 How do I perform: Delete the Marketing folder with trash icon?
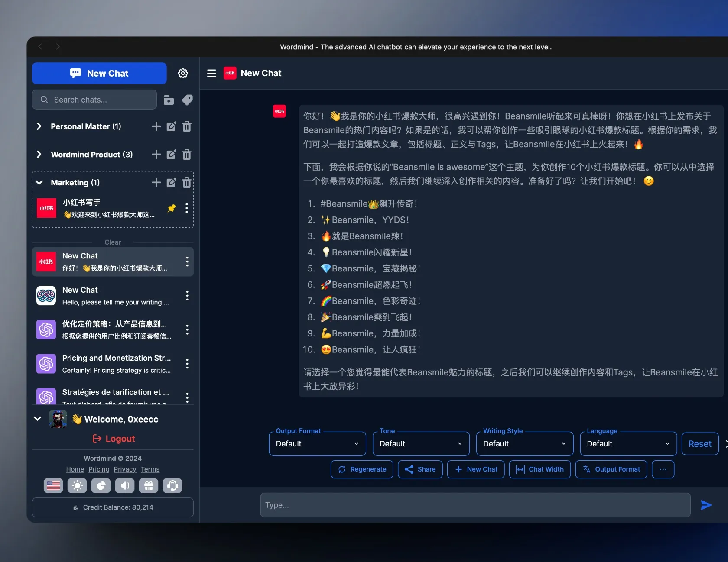pos(186,183)
